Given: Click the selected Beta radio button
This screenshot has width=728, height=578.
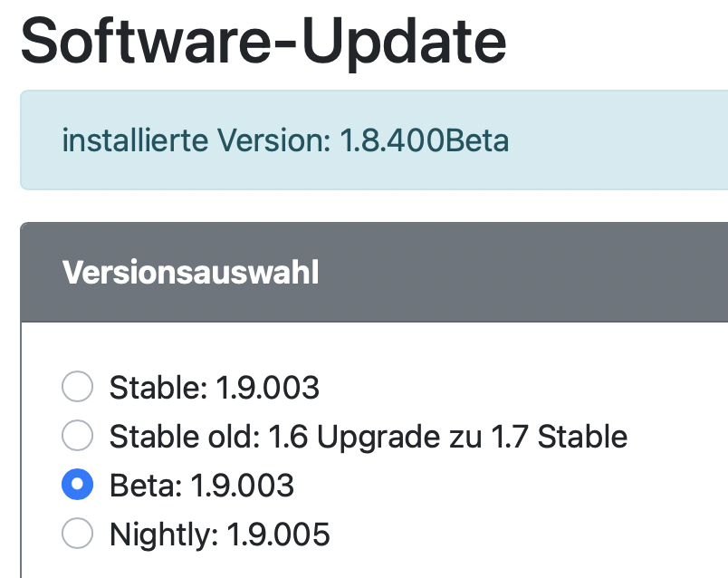Looking at the screenshot, I should click(x=77, y=486).
